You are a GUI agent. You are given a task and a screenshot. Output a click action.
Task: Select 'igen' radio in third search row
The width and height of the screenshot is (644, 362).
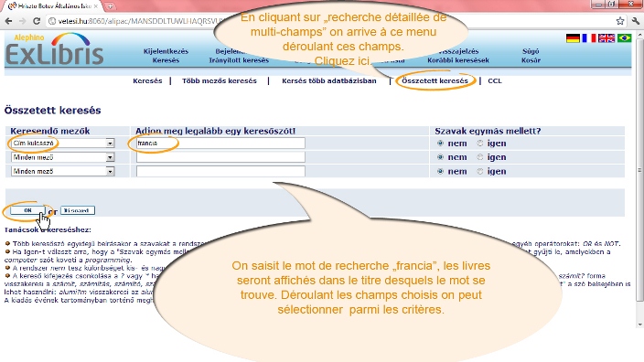click(x=479, y=171)
